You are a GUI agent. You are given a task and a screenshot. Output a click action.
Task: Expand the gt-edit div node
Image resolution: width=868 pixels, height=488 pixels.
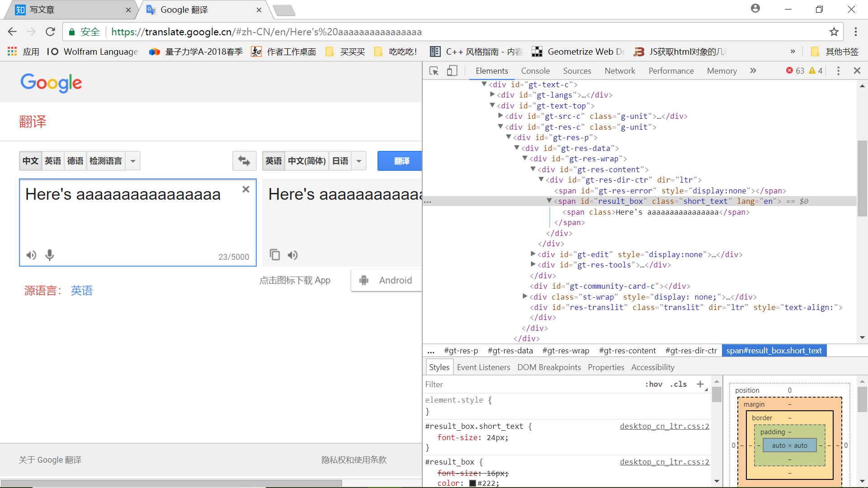coord(533,254)
